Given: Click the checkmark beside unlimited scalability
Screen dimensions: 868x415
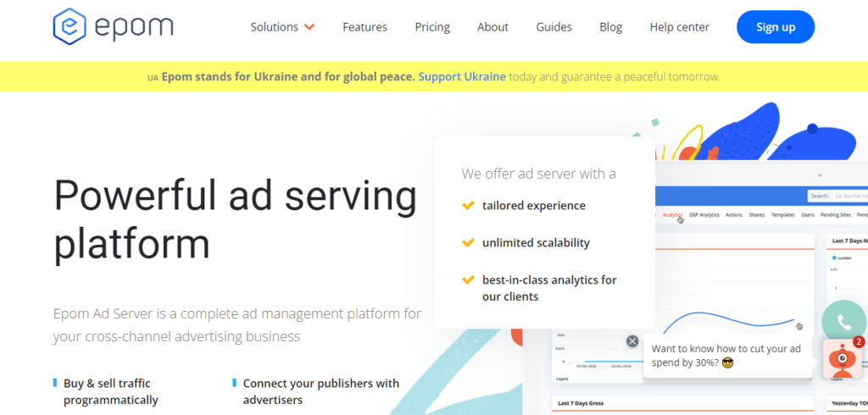Looking at the screenshot, I should point(468,242).
